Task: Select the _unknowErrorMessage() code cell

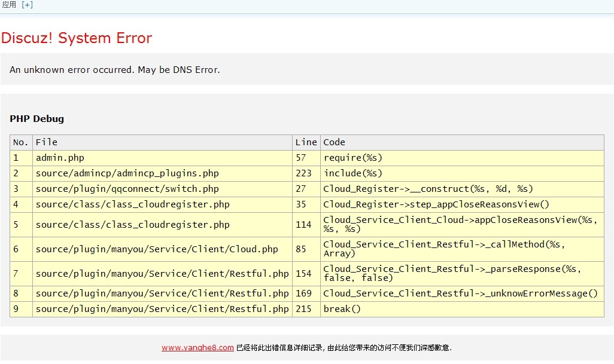Action: click(x=462, y=293)
